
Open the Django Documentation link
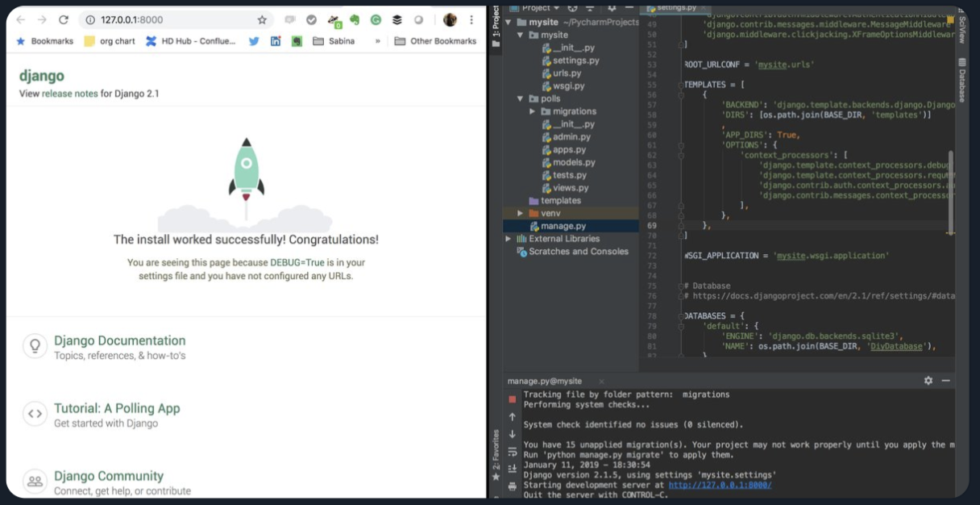coord(120,340)
